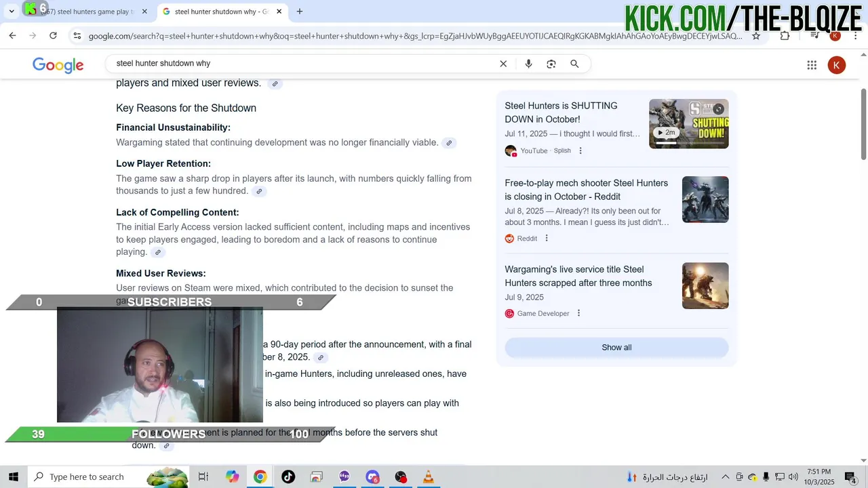Reload the Google search page
The width and height of the screenshot is (868, 488).
coord(53,36)
